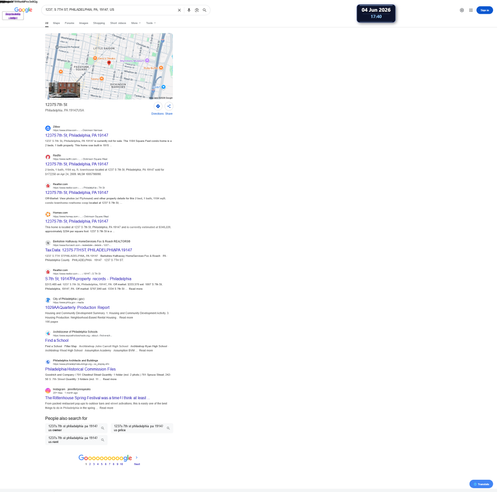This screenshot has height=492, width=500.
Task: Click inside the search query field
Action: point(110,10)
